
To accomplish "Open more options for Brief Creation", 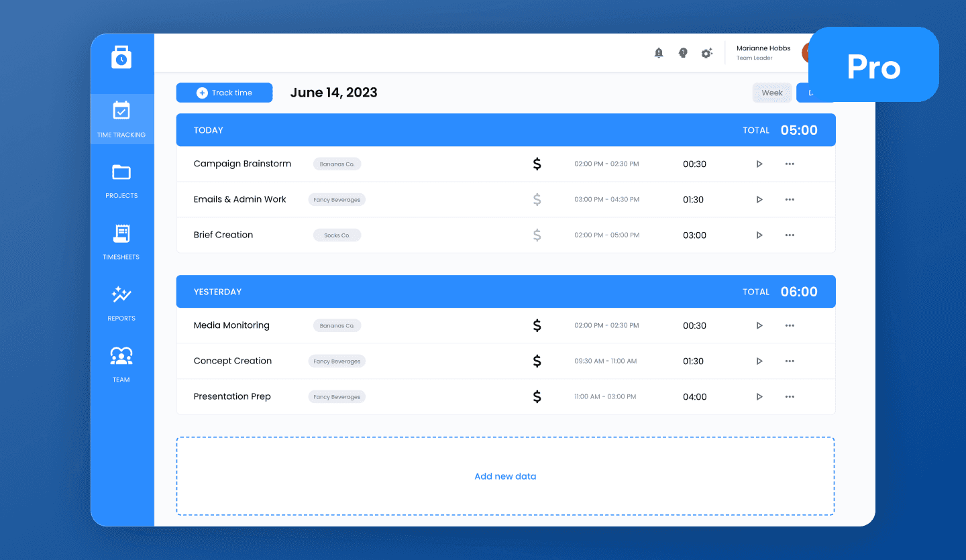I will click(790, 235).
